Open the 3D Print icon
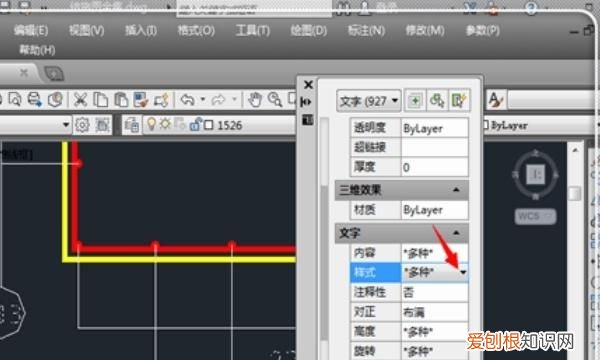600x360 pixels. click(x=55, y=99)
